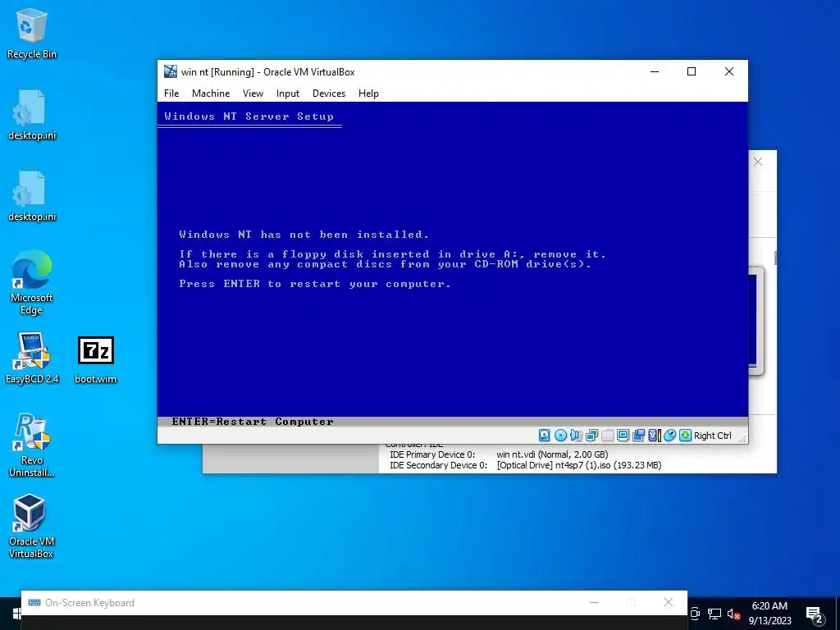Select the upper desktop.ini file icon
Screen dimensions: 840x630
(x=32, y=115)
